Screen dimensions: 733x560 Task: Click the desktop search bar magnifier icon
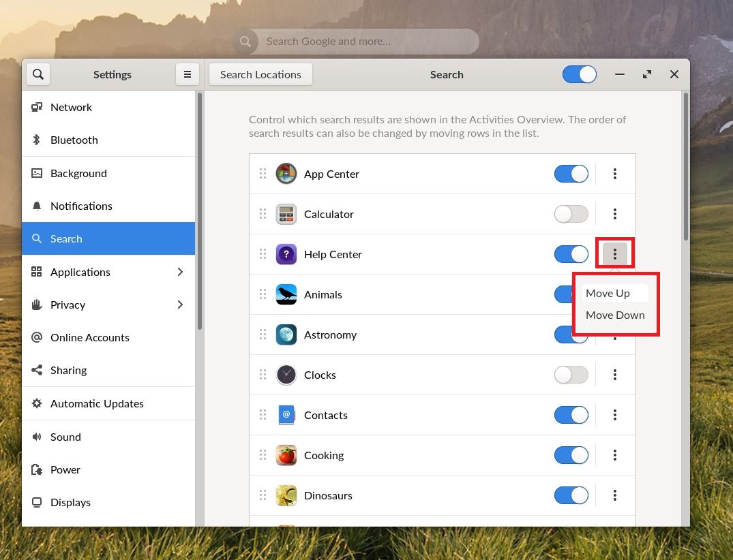245,41
